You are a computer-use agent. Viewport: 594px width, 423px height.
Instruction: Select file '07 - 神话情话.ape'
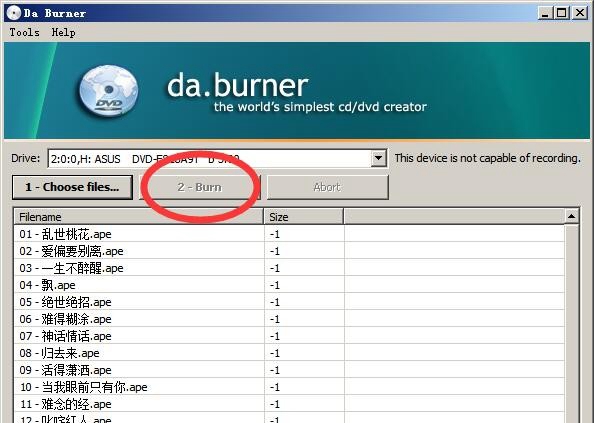[x=65, y=336]
